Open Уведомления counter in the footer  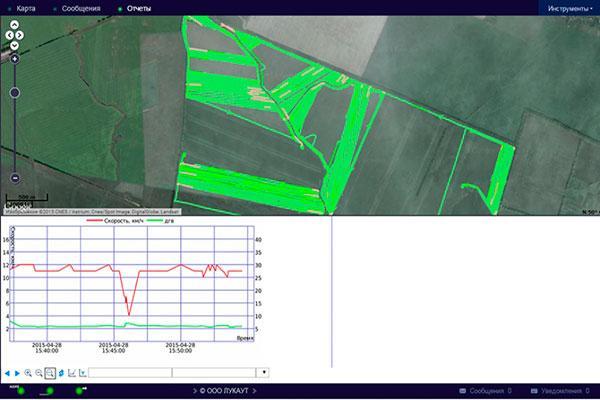click(x=560, y=391)
